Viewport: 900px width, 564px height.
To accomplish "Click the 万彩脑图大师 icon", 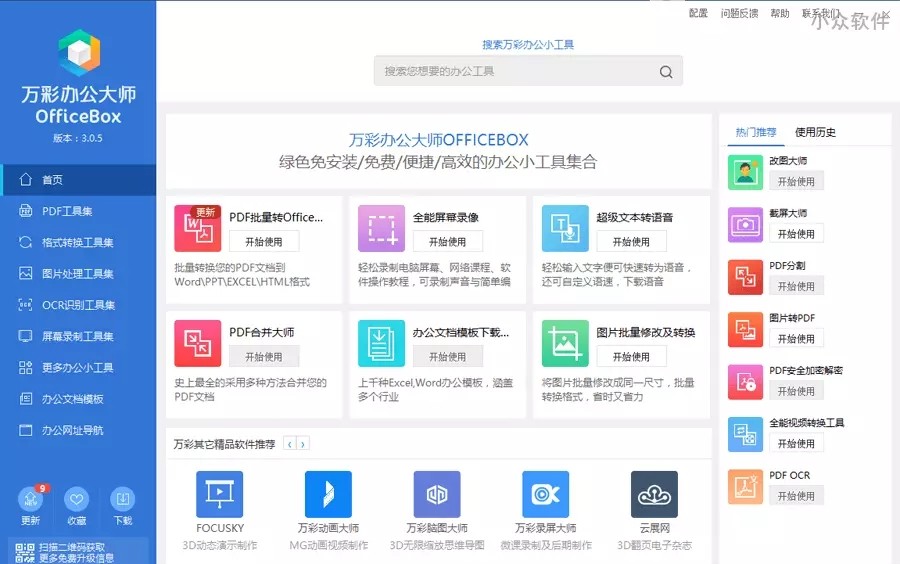I will click(437, 494).
